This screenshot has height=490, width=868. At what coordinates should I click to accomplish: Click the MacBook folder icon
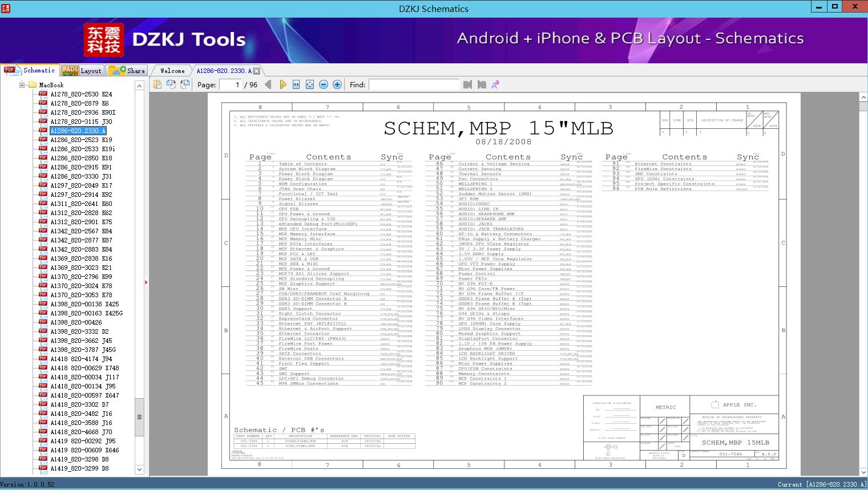(33, 85)
